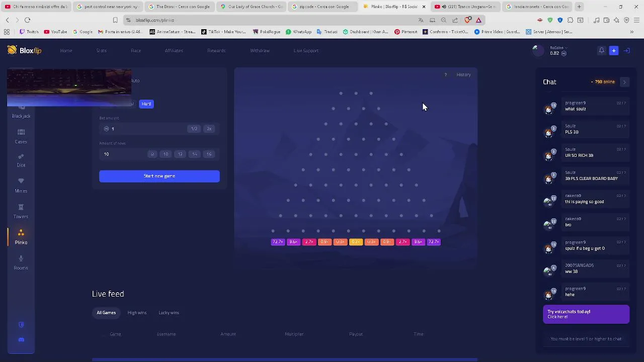Choose 10 rows option button
The height and width of the screenshot is (362, 644).
click(166, 154)
